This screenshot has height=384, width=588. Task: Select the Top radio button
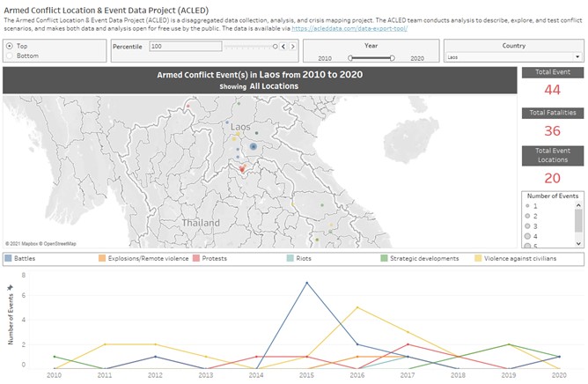(10, 46)
